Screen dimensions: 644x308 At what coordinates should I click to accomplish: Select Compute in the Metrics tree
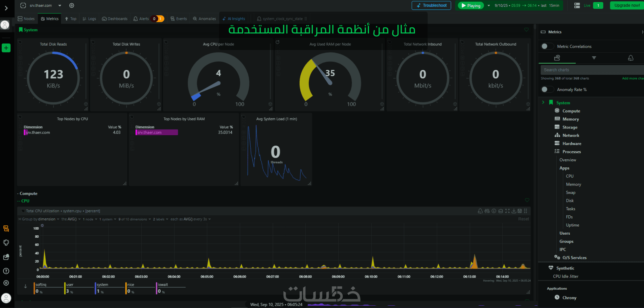click(571, 111)
